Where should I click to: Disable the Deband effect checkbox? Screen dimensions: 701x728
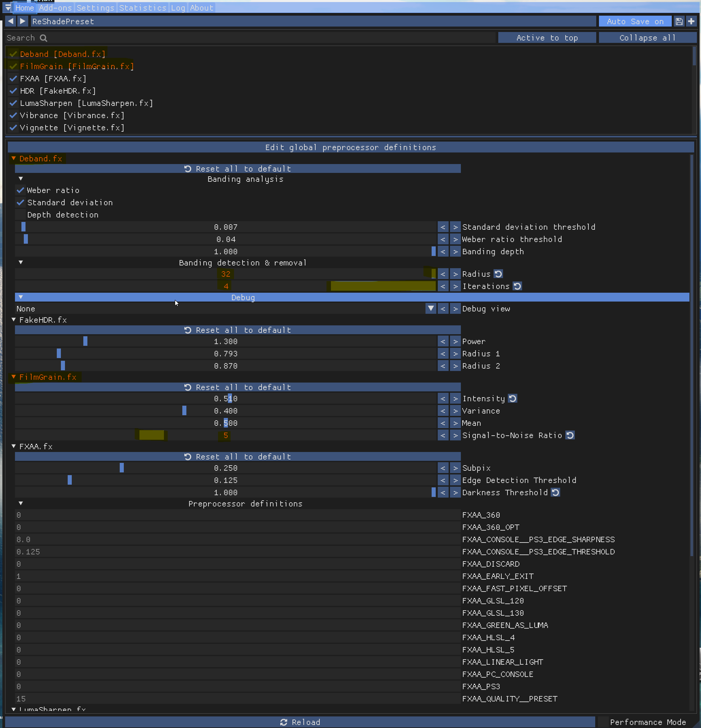coord(13,54)
